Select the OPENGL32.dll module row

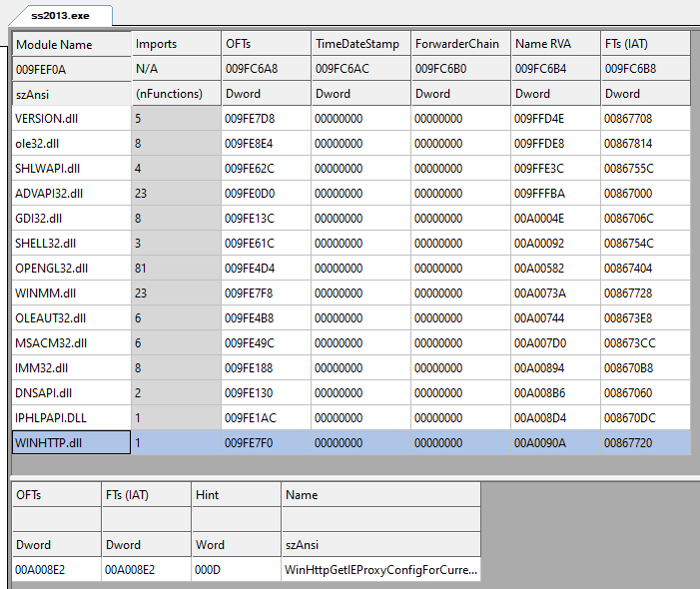[x=351, y=269]
